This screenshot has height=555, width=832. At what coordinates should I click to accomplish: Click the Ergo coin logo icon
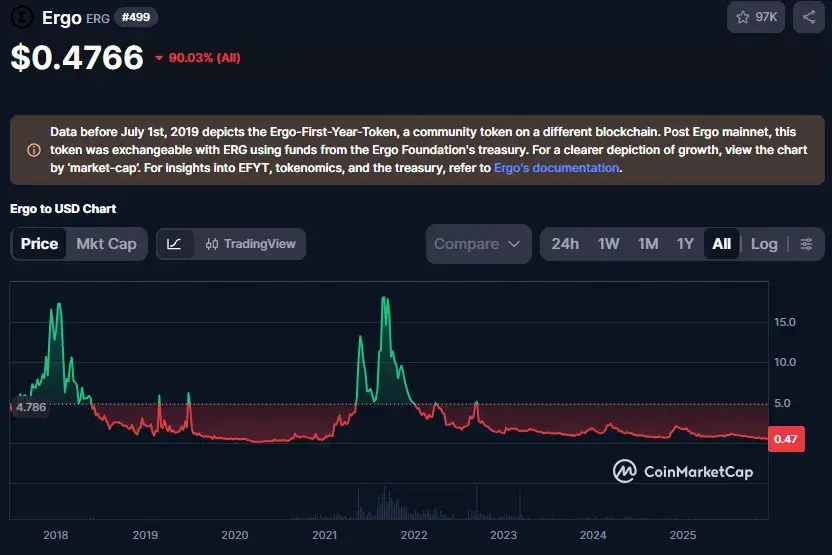22,17
